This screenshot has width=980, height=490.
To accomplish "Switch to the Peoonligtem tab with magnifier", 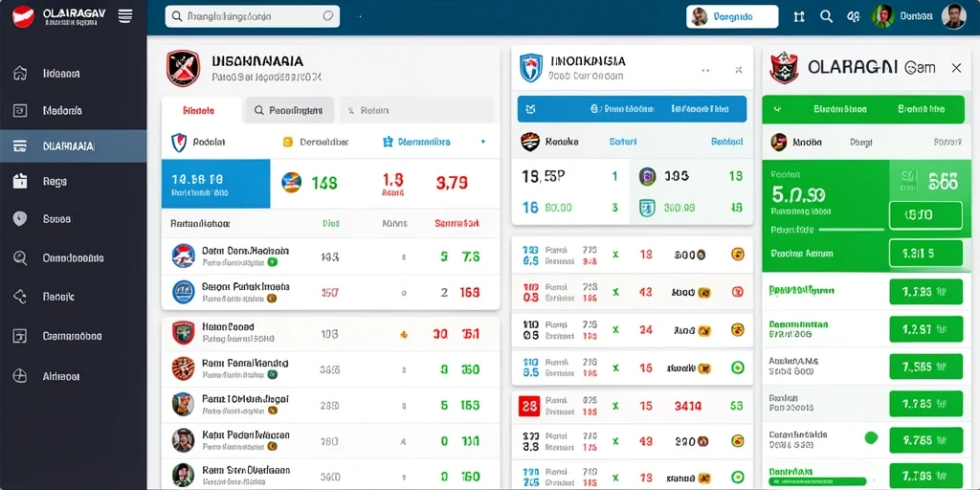I will pos(289,111).
